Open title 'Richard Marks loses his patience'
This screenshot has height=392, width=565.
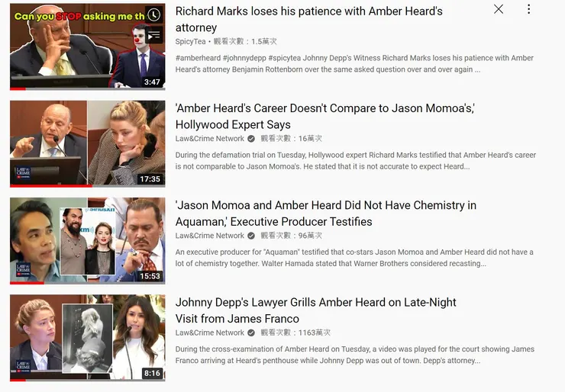coord(308,19)
